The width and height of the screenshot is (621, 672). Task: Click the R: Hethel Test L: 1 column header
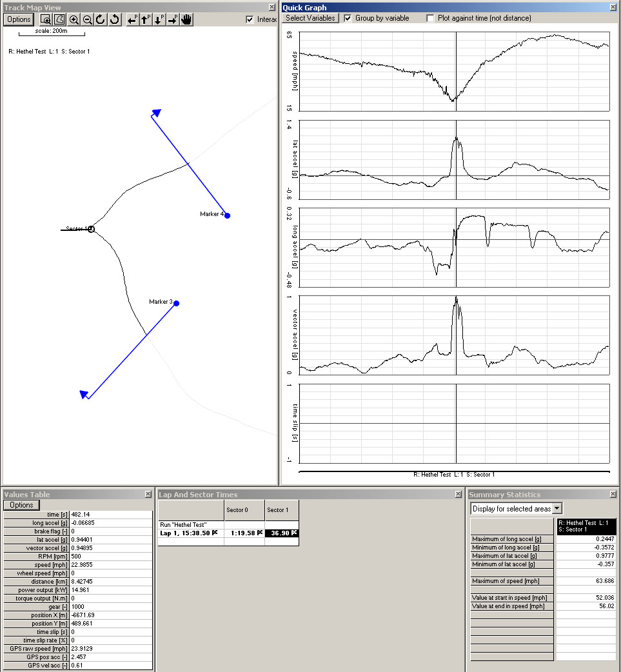(586, 526)
